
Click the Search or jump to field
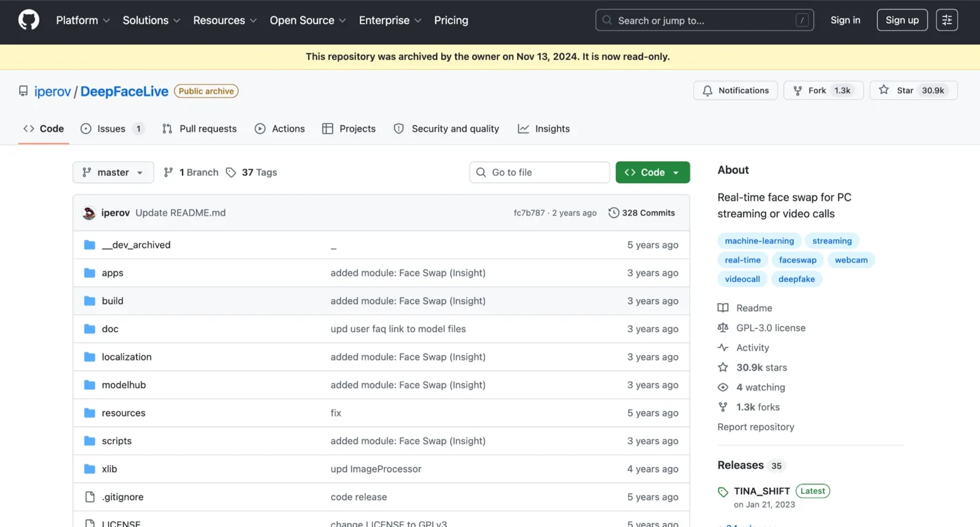click(x=704, y=20)
